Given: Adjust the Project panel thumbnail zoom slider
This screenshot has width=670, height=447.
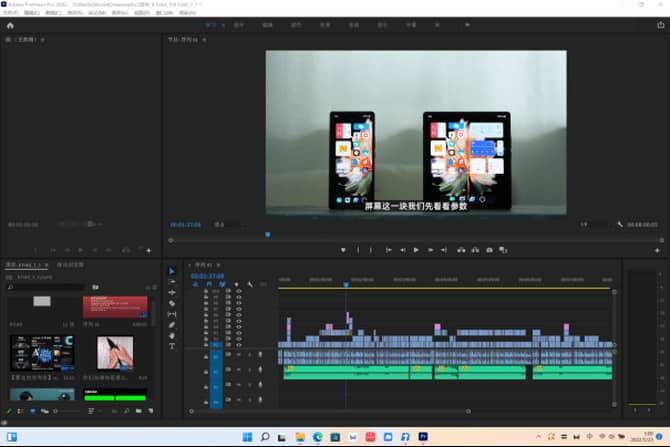Looking at the screenshot, I should coord(67,411).
